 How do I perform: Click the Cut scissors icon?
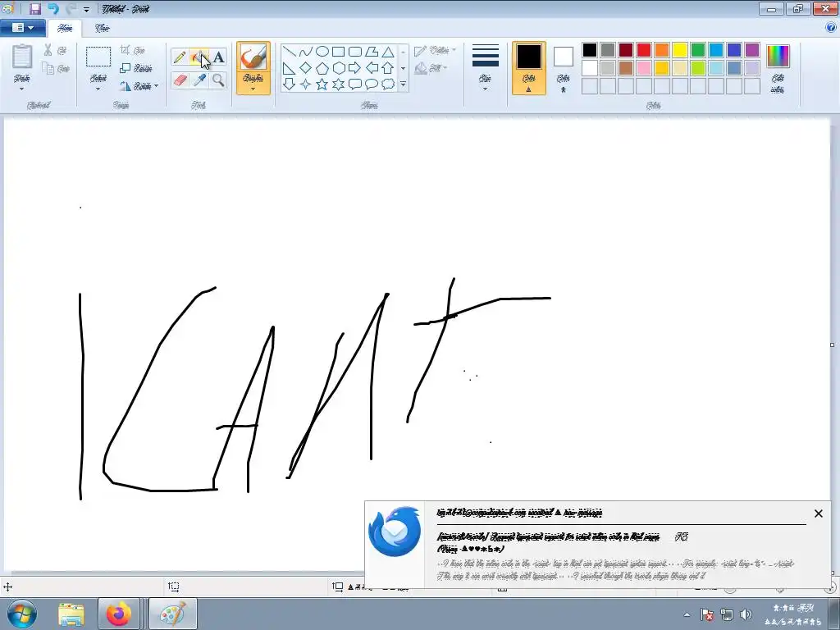click(x=48, y=50)
